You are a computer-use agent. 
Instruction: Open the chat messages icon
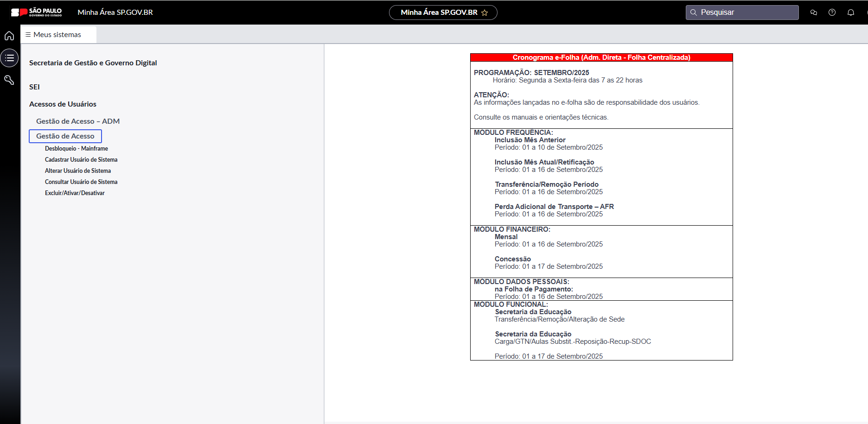coord(813,13)
